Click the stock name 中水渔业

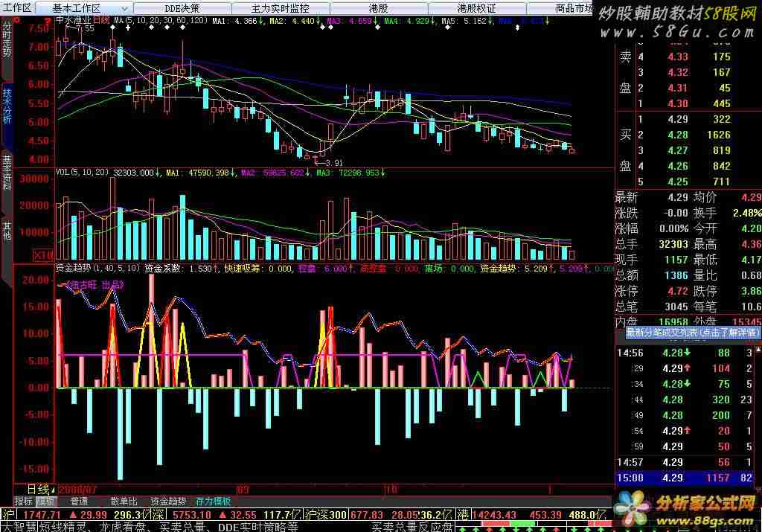coord(74,20)
